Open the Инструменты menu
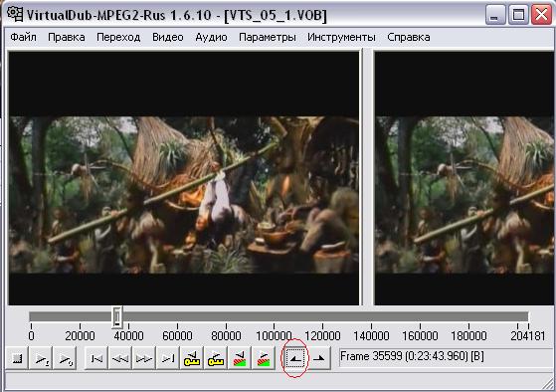Screen dimensions: 556x392 [x=341, y=37]
